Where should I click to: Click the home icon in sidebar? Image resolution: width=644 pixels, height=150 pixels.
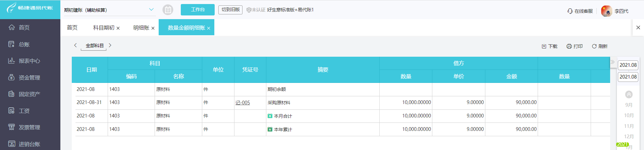click(x=12, y=27)
